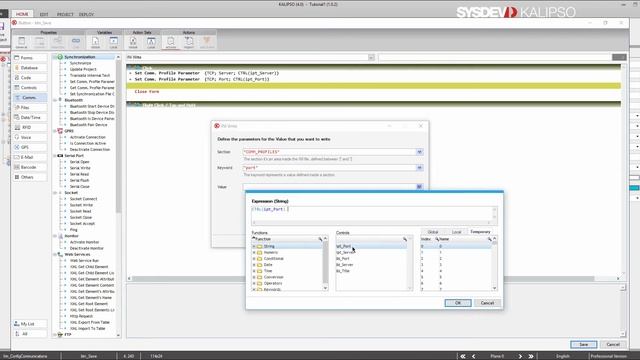The width and height of the screenshot is (640, 360).
Task: Open the PROJECT ribbon tab
Action: 65,14
